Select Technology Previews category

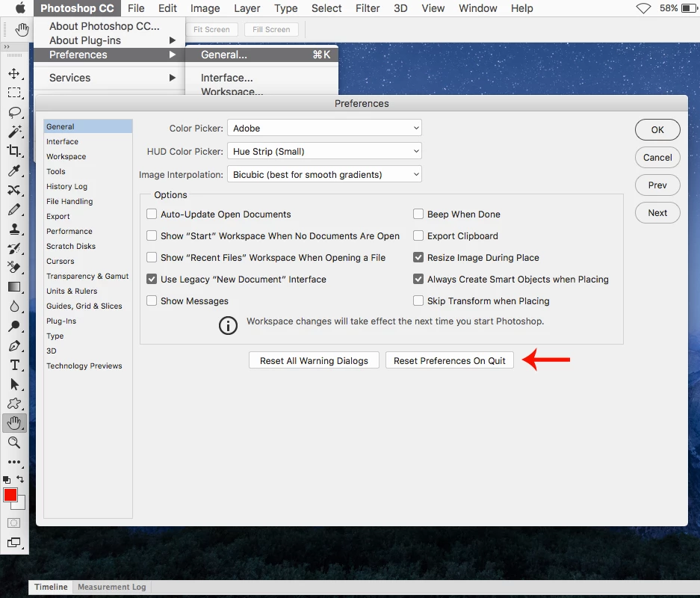(x=88, y=366)
